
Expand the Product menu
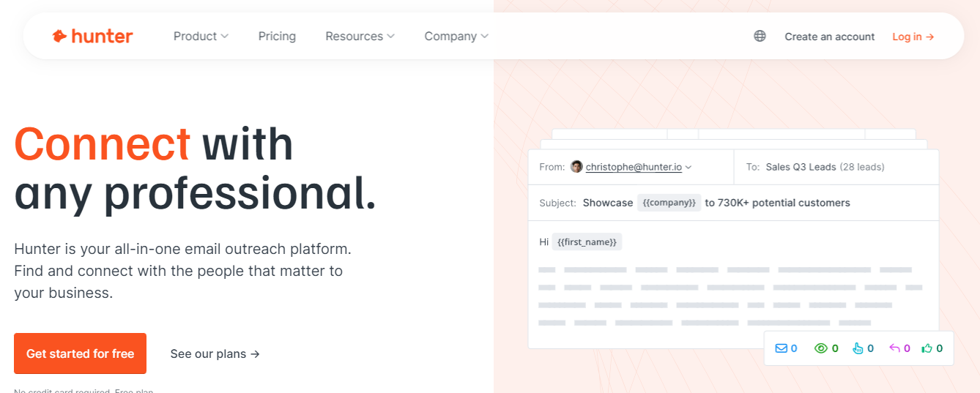coord(201,36)
